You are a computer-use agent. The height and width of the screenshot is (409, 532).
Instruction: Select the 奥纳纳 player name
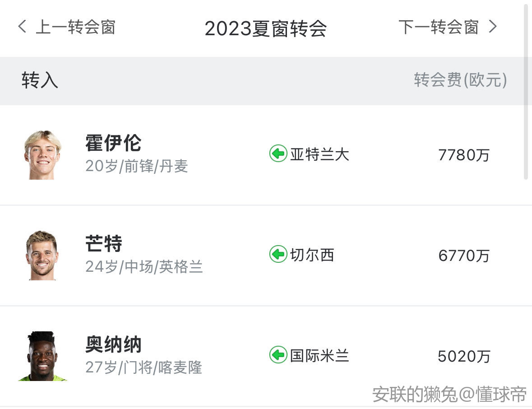[113, 344]
